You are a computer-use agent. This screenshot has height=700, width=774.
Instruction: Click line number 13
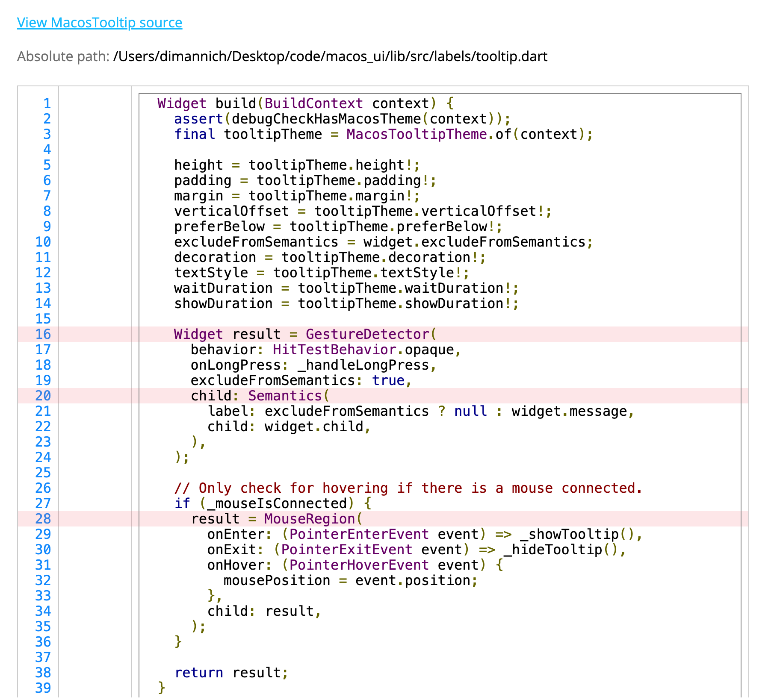pos(43,288)
